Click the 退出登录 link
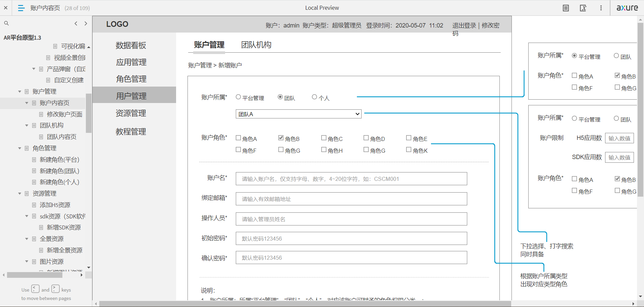This screenshot has width=644, height=307. pyautogui.click(x=464, y=25)
